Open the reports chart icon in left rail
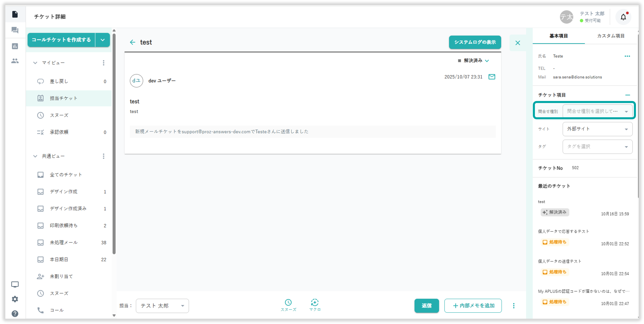This screenshot has height=324, width=644. (15, 46)
